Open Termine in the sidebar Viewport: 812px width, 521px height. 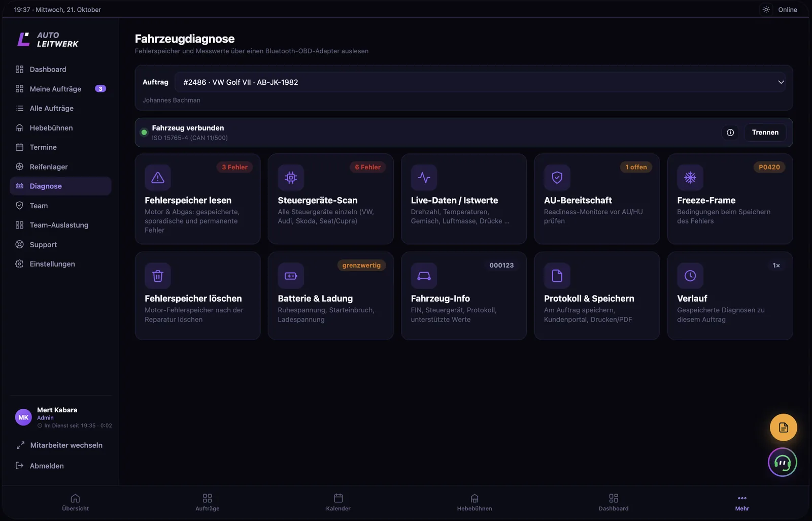pos(60,147)
